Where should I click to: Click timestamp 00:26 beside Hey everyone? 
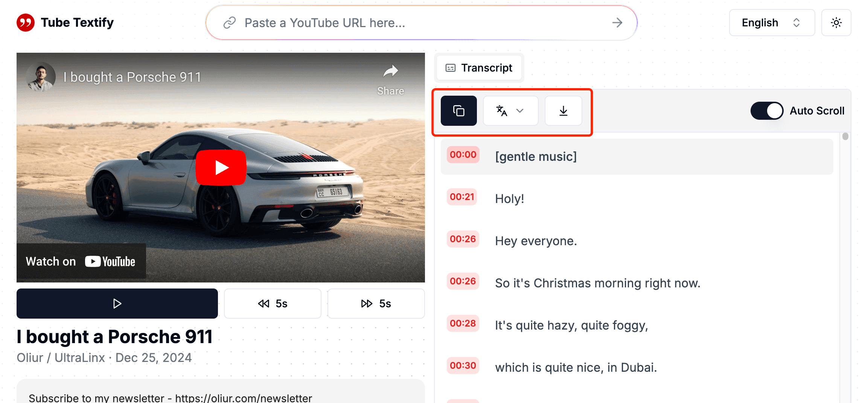pyautogui.click(x=463, y=239)
